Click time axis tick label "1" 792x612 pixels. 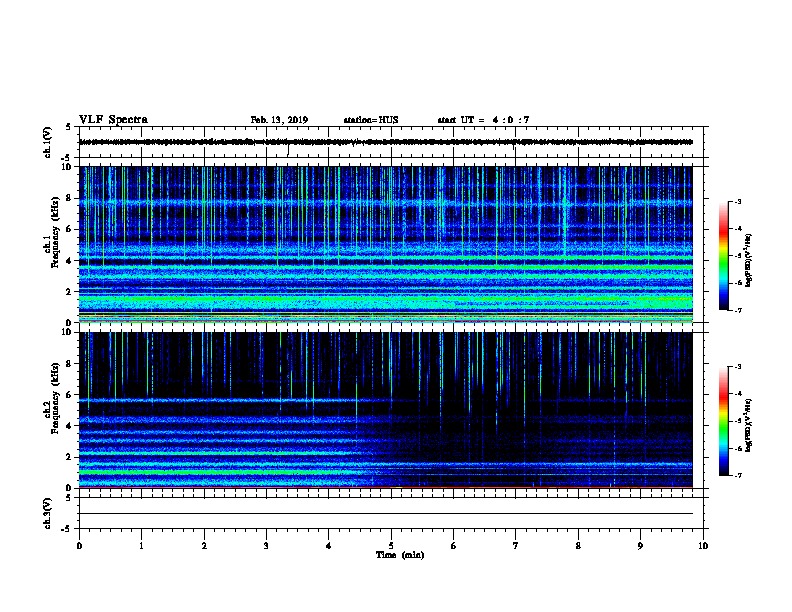click(141, 546)
